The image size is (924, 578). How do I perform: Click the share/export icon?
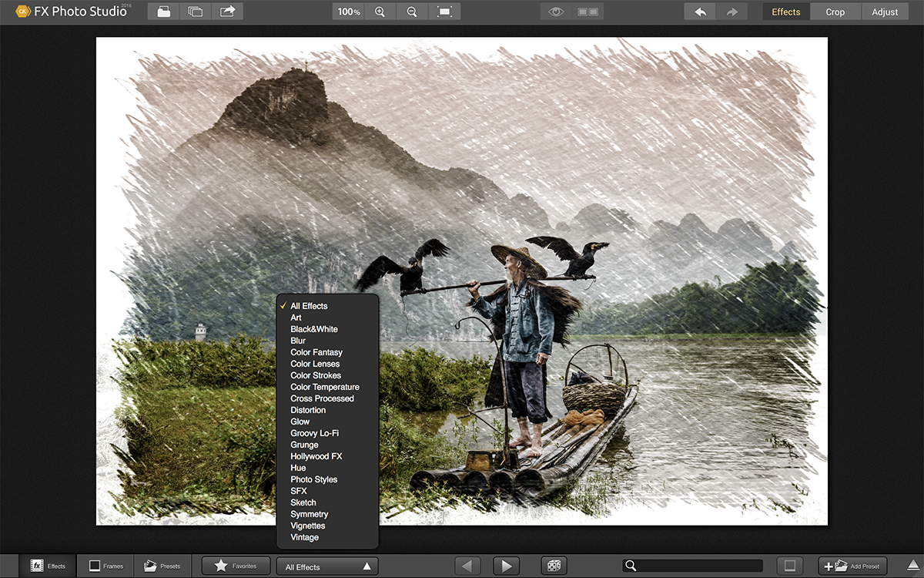(227, 12)
